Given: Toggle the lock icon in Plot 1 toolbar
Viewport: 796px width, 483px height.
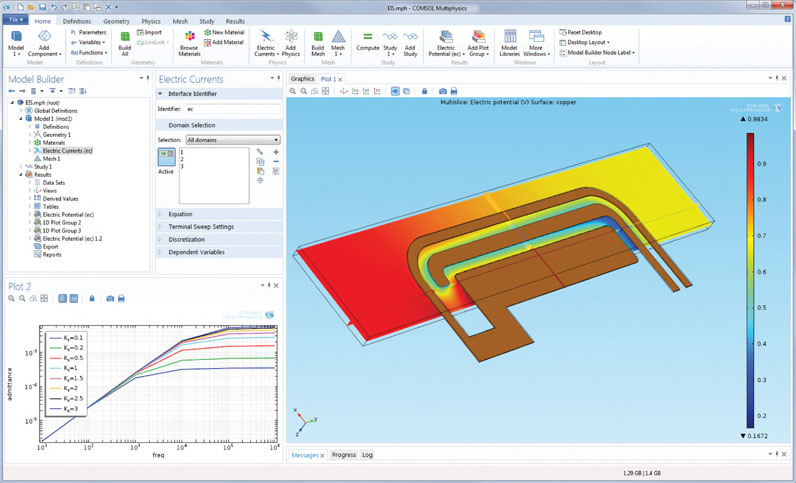Looking at the screenshot, I should pyautogui.click(x=424, y=91).
